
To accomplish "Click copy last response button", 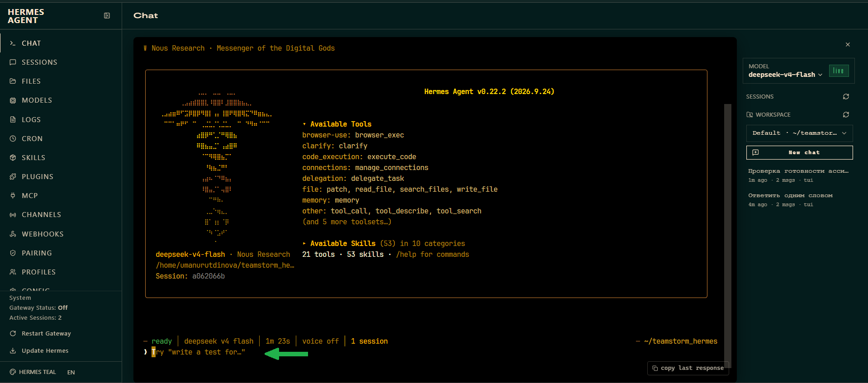I will [x=688, y=368].
